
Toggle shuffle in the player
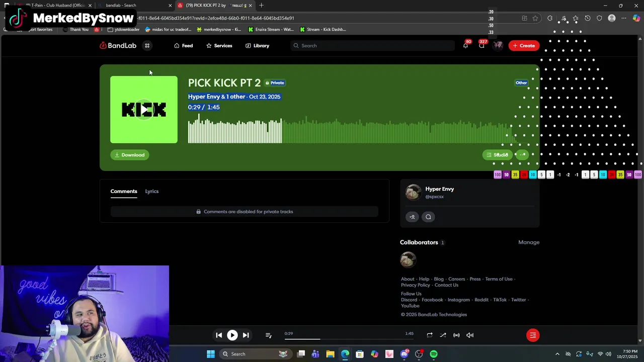coord(443,335)
